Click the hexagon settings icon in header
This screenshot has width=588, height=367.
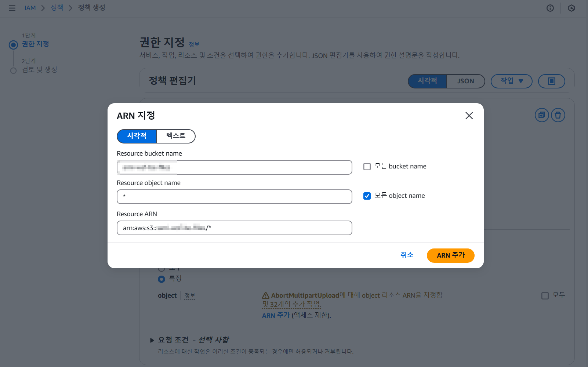pos(571,8)
